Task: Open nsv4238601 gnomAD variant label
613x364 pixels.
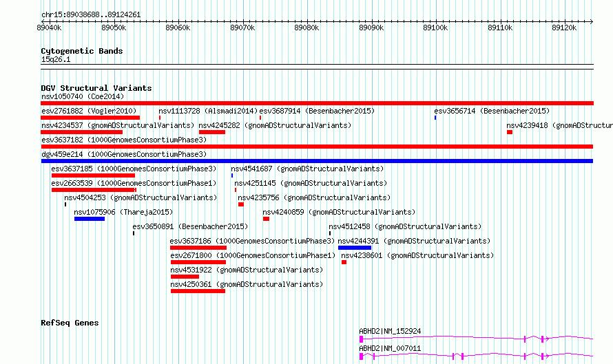Action: point(417,255)
